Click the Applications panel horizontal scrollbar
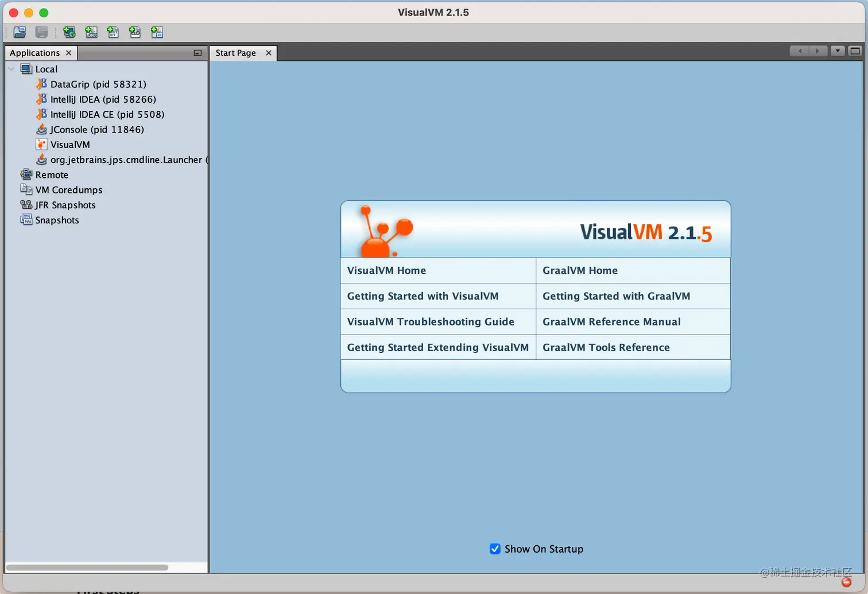The width and height of the screenshot is (868, 594). [x=87, y=568]
